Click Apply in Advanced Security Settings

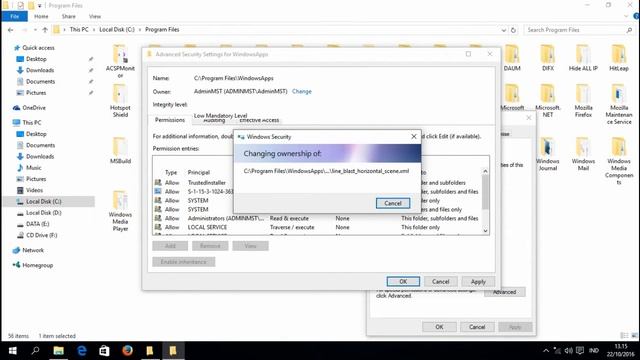(478, 282)
